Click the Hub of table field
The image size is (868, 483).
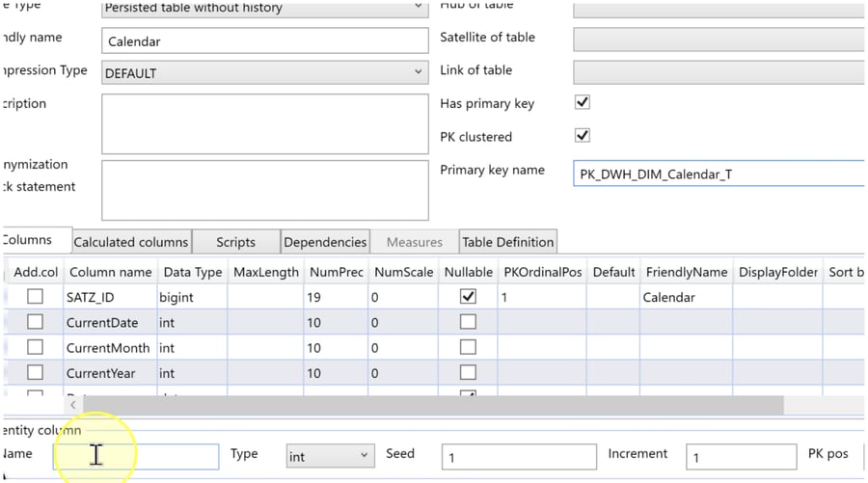coord(719,9)
